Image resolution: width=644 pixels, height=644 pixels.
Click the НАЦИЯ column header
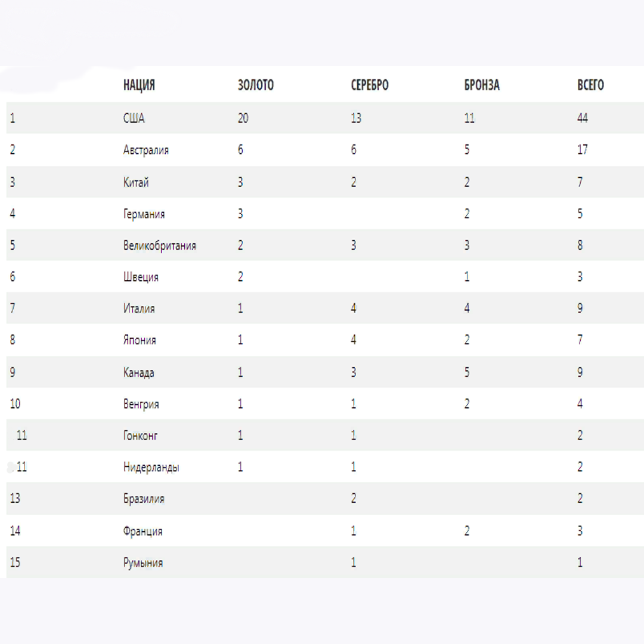[139, 85]
